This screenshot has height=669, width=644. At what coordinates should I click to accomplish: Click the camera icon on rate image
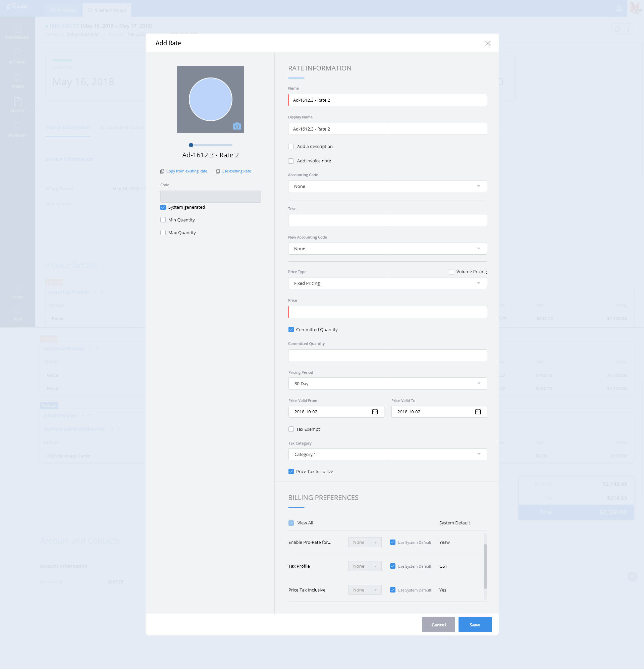237,126
